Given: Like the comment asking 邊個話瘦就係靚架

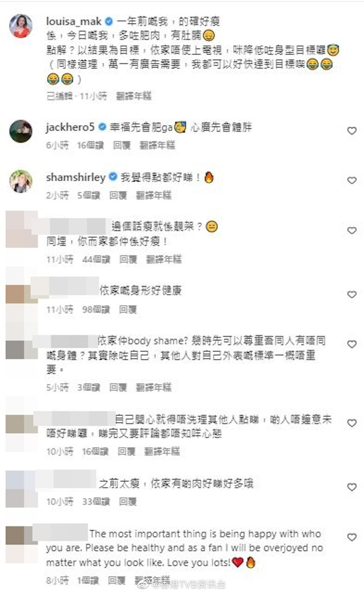Looking at the screenshot, I should 352,231.
